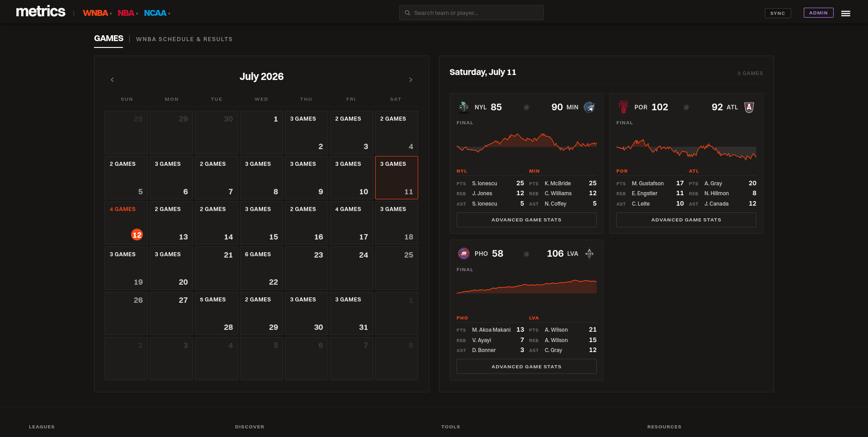868x437 pixels.
Task: Select July 30 on the calendar
Action: (x=306, y=313)
